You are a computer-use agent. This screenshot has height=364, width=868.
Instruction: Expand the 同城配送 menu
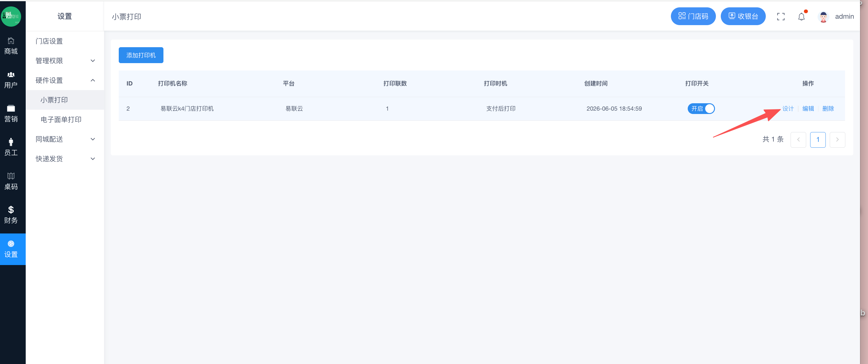65,139
